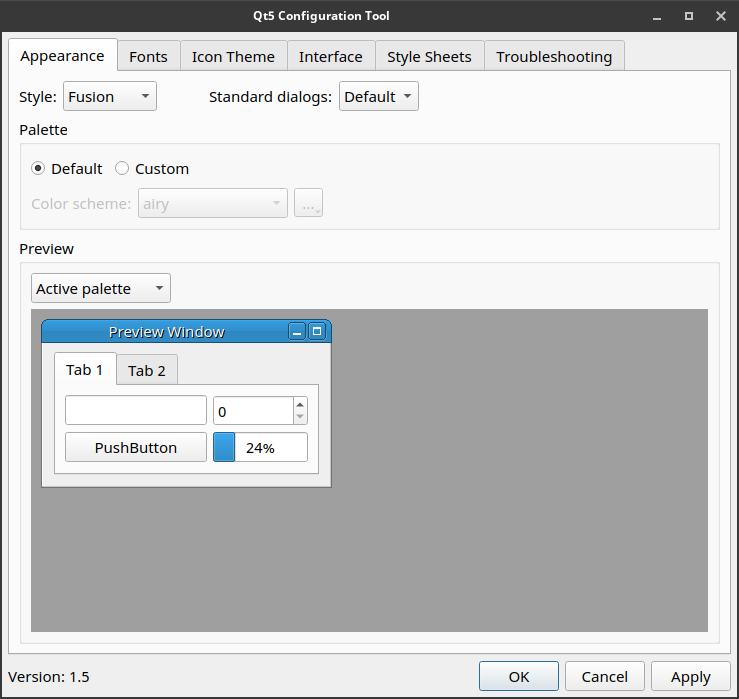739x699 pixels.
Task: Close the Qt5 Configuration Tool window
Action: point(720,16)
